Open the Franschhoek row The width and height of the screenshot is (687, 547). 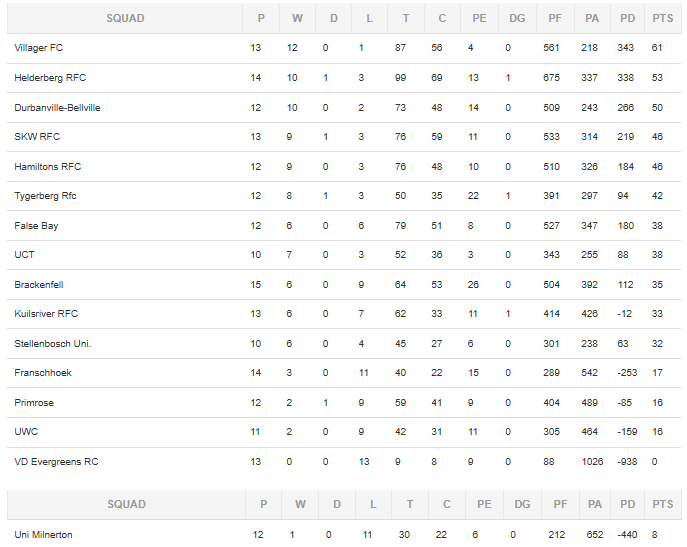(x=344, y=373)
